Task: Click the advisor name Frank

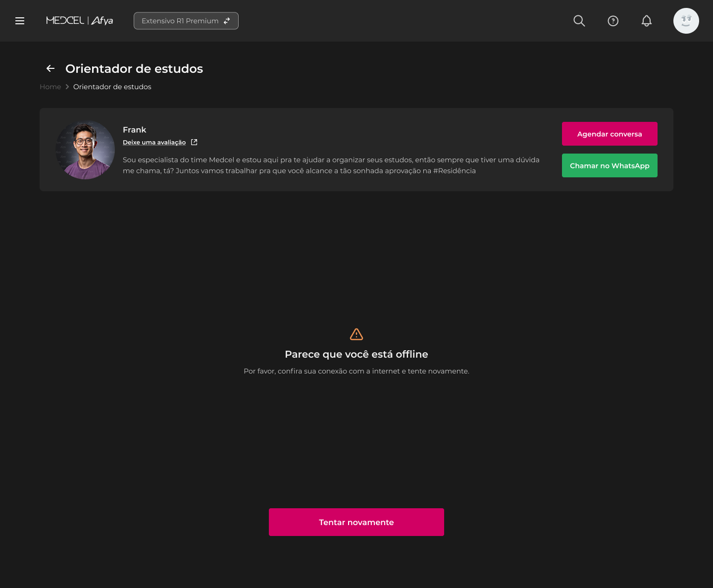Action: point(134,130)
